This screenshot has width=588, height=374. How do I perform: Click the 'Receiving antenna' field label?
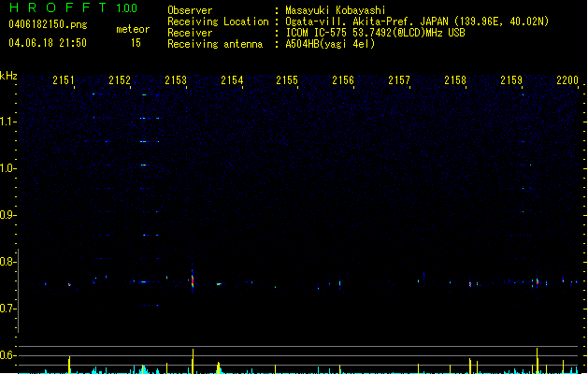[x=215, y=44]
